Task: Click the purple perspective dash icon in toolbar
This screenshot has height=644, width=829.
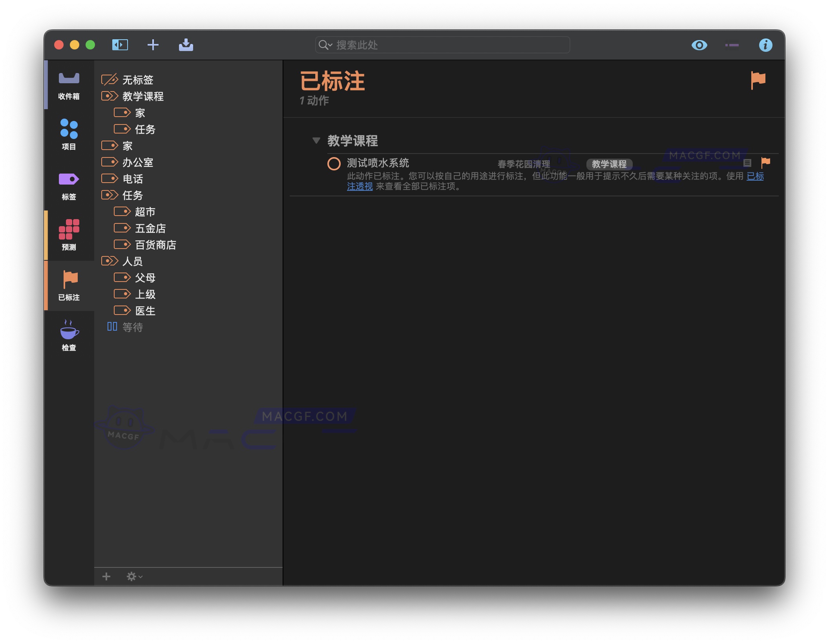Action: (x=732, y=45)
